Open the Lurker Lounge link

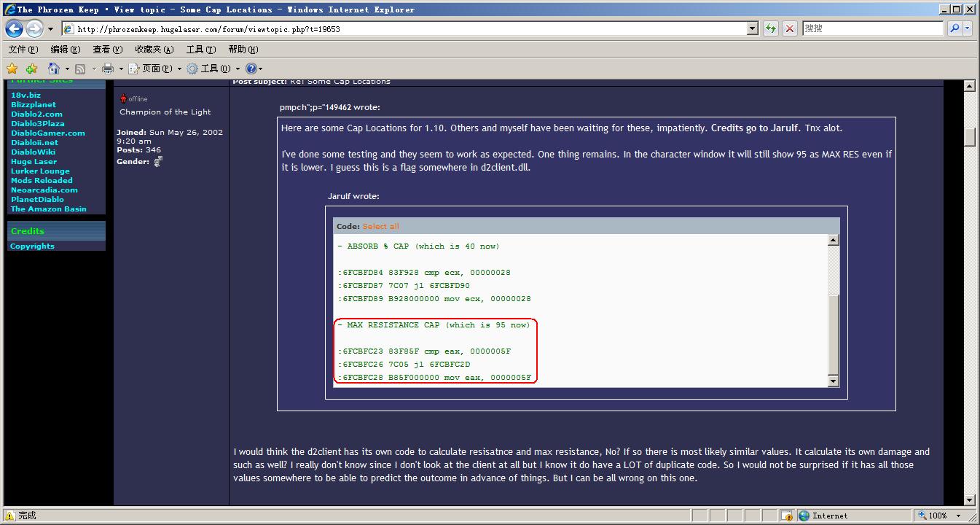coord(40,171)
